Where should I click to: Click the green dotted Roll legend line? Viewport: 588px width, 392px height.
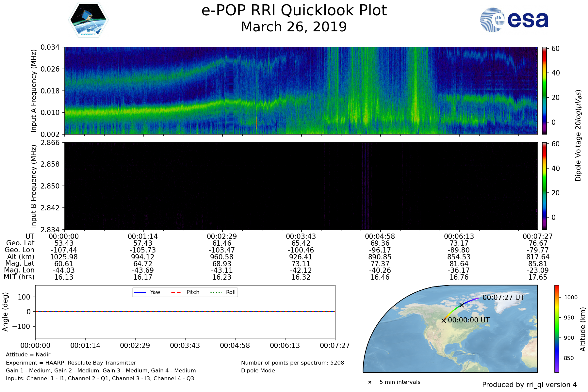pos(216,292)
